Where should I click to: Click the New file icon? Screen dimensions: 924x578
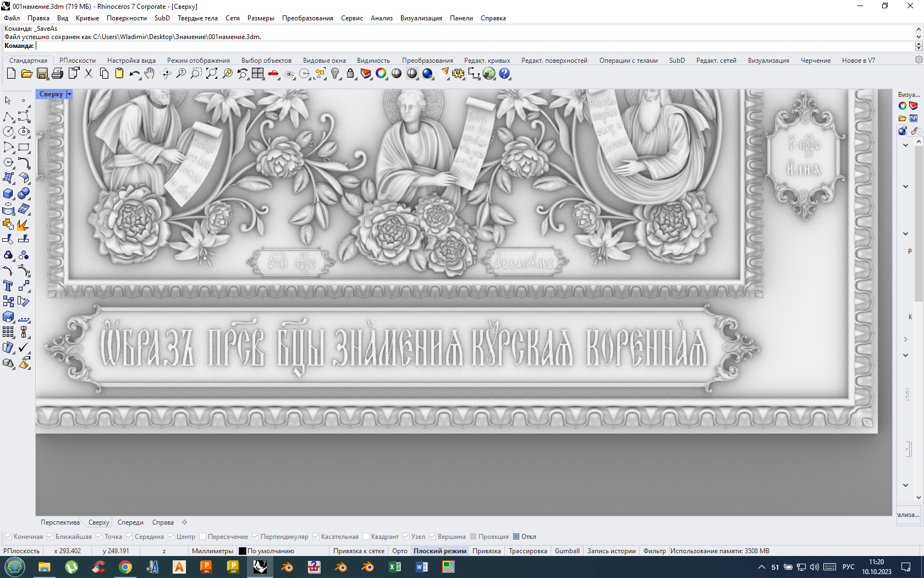[x=11, y=73]
